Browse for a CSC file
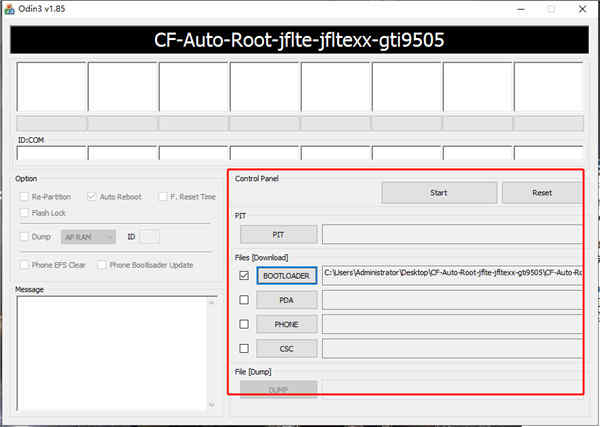600x427 pixels. click(x=287, y=349)
